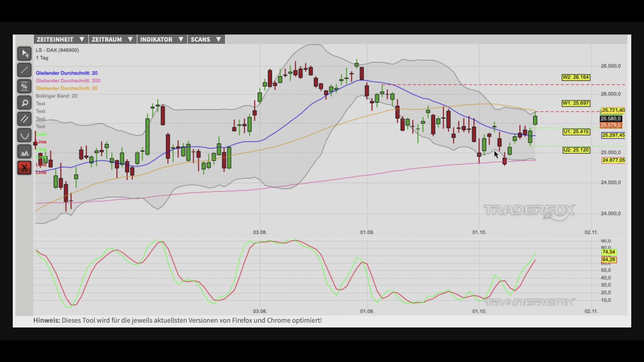Open the ZEITRAUM dropdown menu
The height and width of the screenshot is (362, 644).
coord(112,39)
